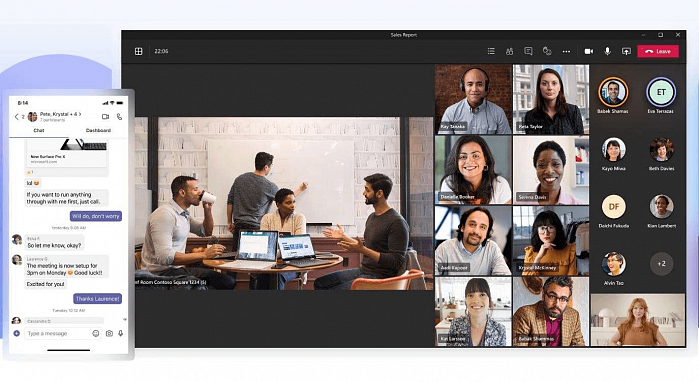This screenshot has height=382, width=699.
Task: Open the meeting chat panel
Action: (528, 51)
